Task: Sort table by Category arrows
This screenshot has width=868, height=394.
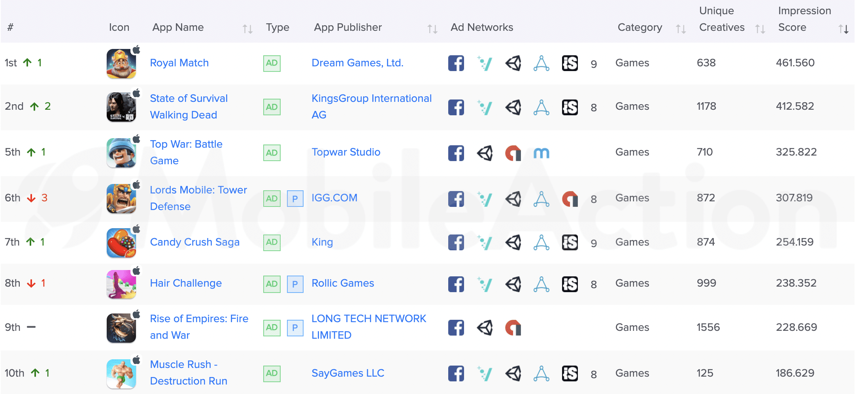Action: click(x=681, y=29)
